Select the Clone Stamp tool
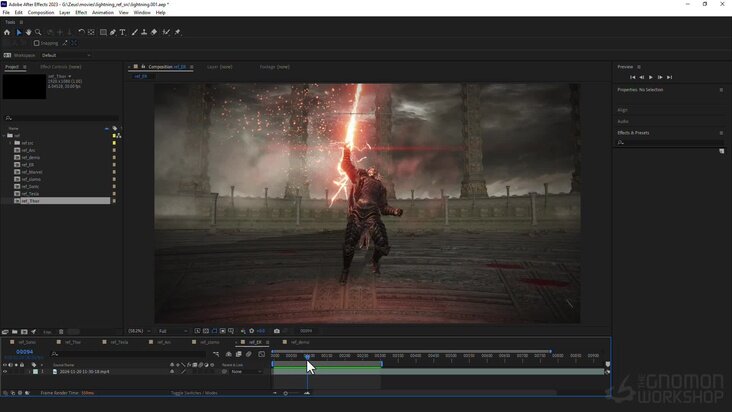The width and height of the screenshot is (732, 412). 144,32
